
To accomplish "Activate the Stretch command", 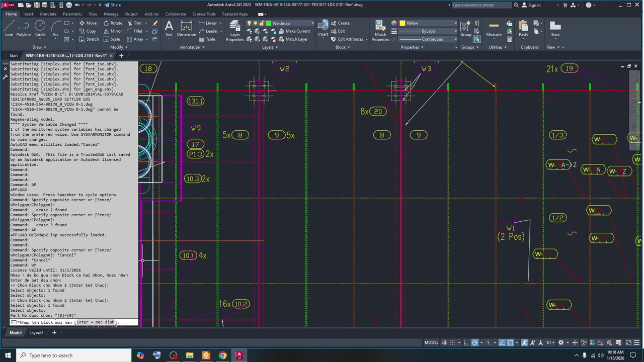I will point(89,39).
